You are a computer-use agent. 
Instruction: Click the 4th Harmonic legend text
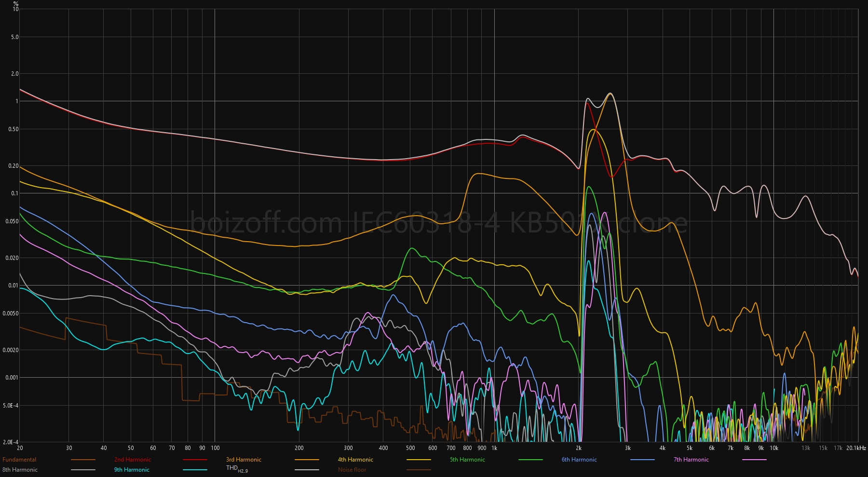coord(355,460)
